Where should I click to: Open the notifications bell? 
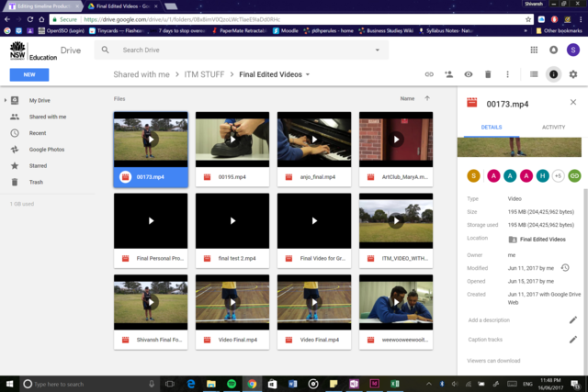553,50
